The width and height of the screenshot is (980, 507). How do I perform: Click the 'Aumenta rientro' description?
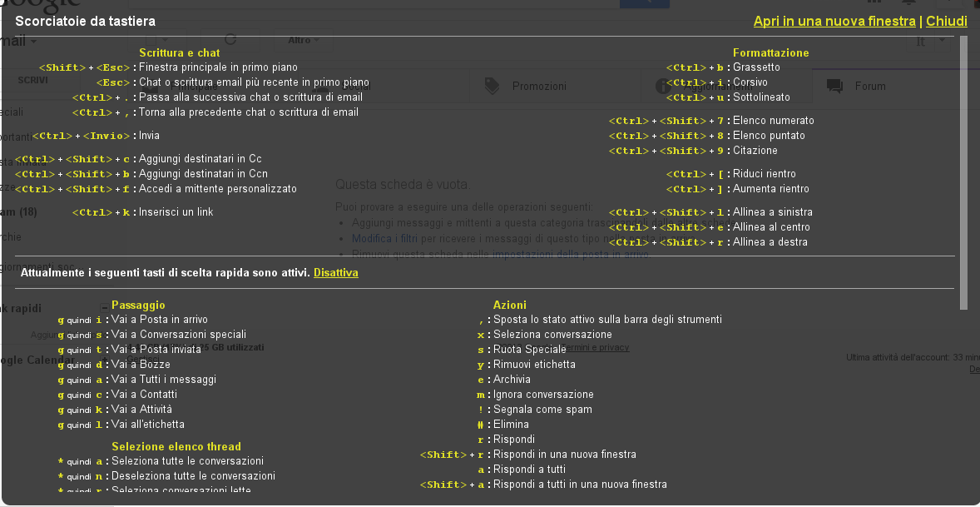pyautogui.click(x=770, y=188)
